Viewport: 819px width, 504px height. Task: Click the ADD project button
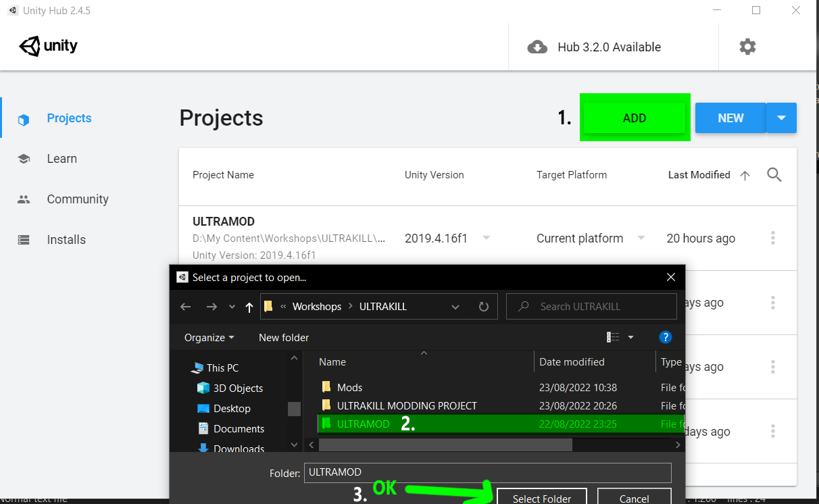click(x=635, y=118)
